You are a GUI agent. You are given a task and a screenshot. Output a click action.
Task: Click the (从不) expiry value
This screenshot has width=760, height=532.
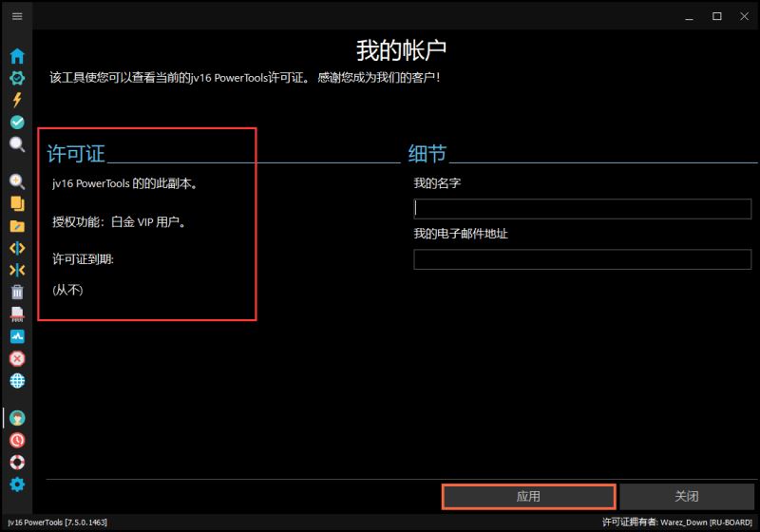(x=67, y=290)
